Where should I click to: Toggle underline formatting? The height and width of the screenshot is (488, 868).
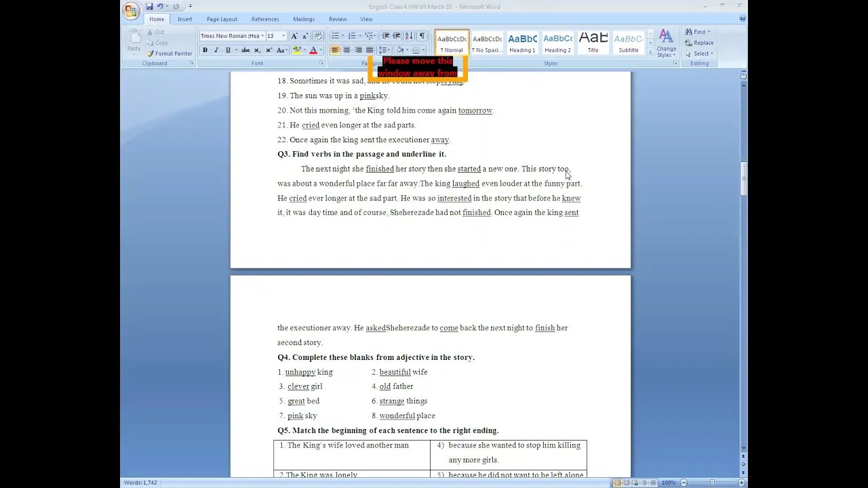click(228, 50)
